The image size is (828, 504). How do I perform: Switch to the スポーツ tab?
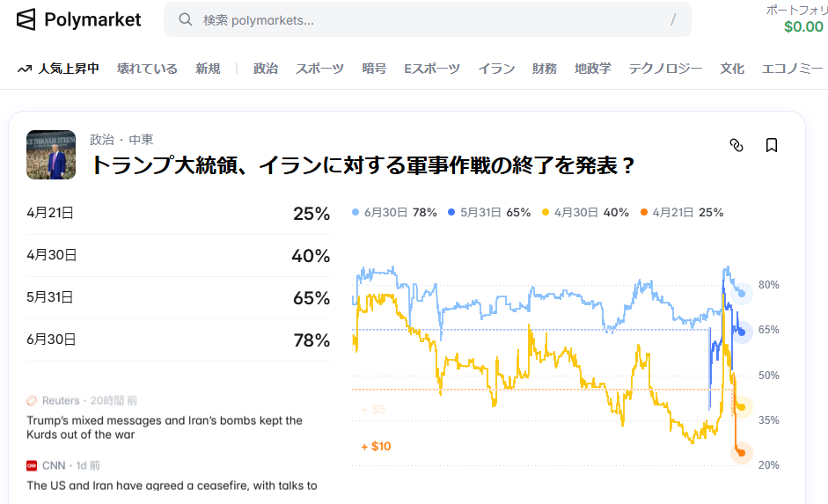click(320, 69)
